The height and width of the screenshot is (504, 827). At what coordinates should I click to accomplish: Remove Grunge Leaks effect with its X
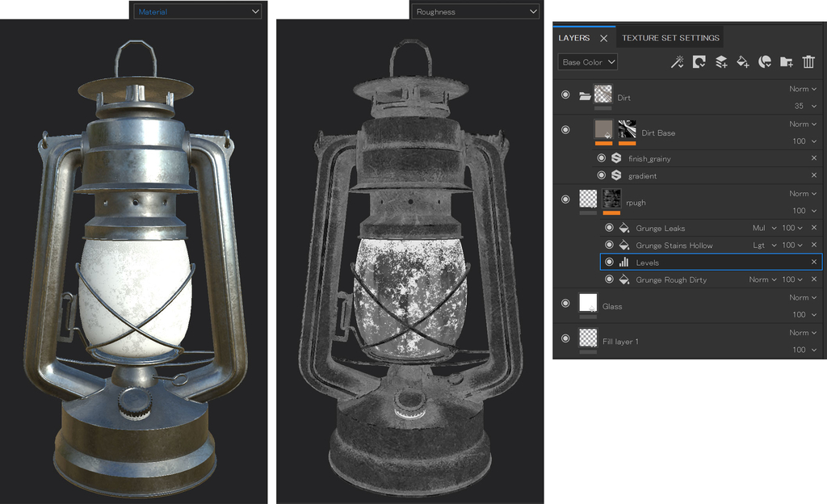coord(814,228)
